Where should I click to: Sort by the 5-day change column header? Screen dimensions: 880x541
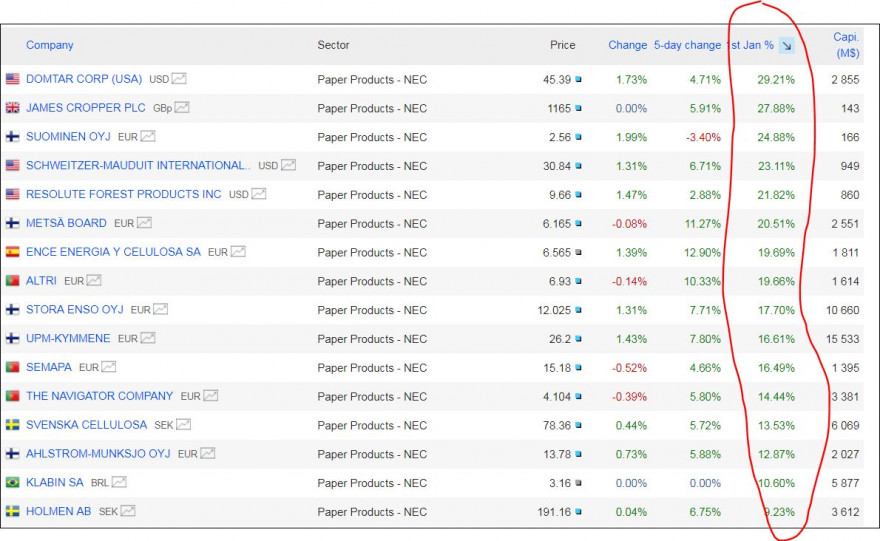click(687, 45)
